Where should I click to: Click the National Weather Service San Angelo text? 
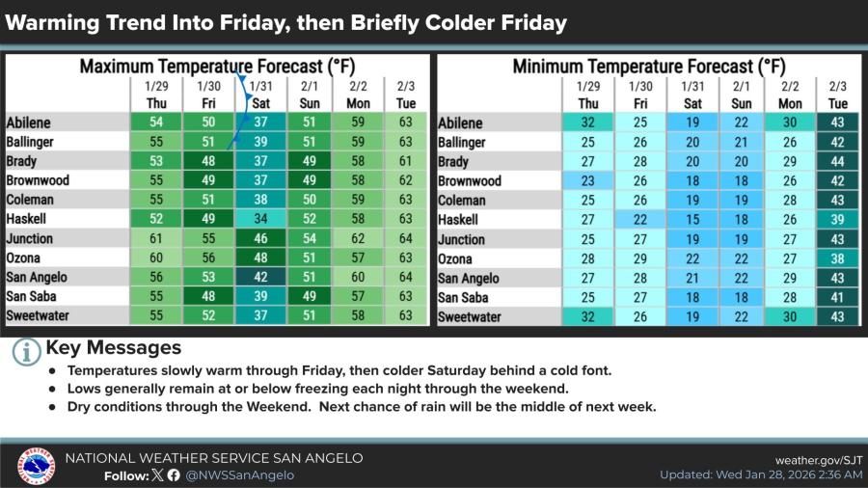[214, 458]
